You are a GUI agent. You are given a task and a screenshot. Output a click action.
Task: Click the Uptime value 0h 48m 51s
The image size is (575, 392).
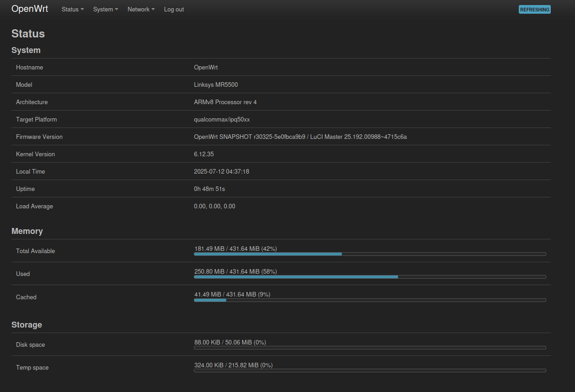209,189
